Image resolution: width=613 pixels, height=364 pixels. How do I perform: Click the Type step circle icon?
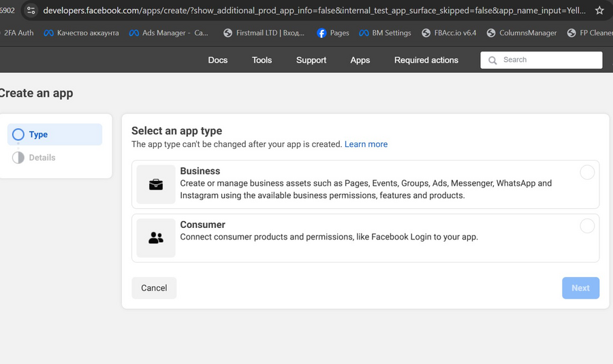18,134
